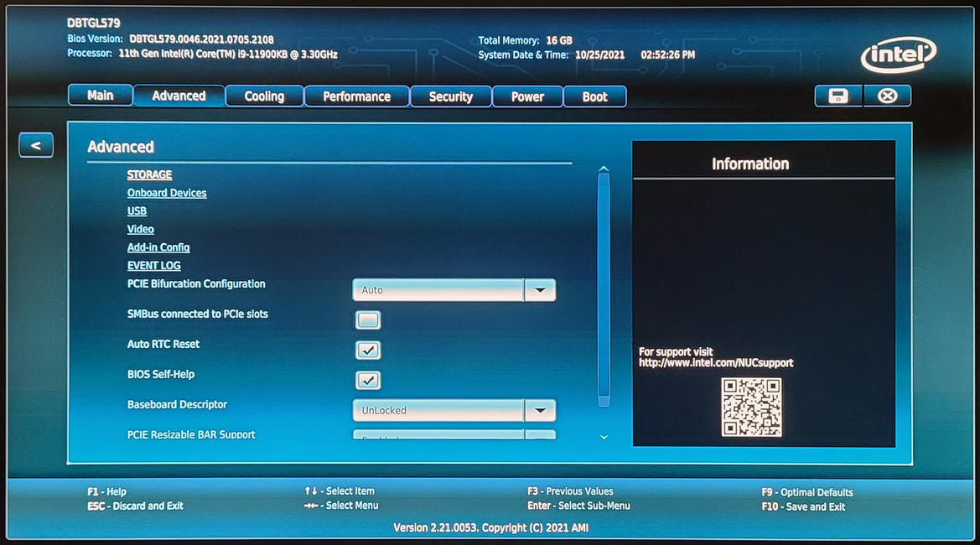Click the Select Item arrows hint
Image resolution: width=980 pixels, height=545 pixels.
[340, 491]
